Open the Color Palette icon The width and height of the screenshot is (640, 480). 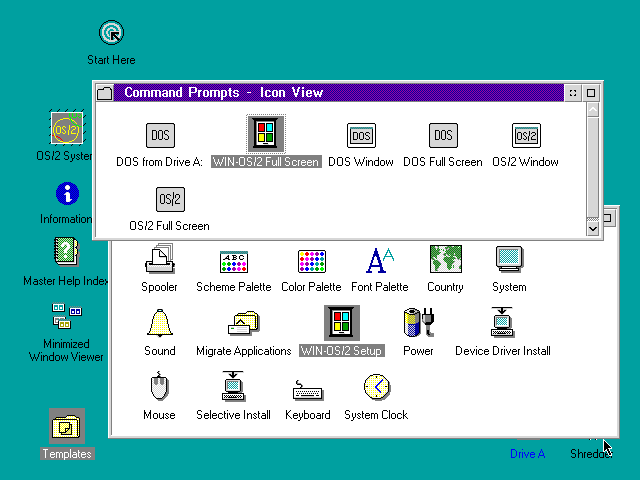click(x=312, y=261)
